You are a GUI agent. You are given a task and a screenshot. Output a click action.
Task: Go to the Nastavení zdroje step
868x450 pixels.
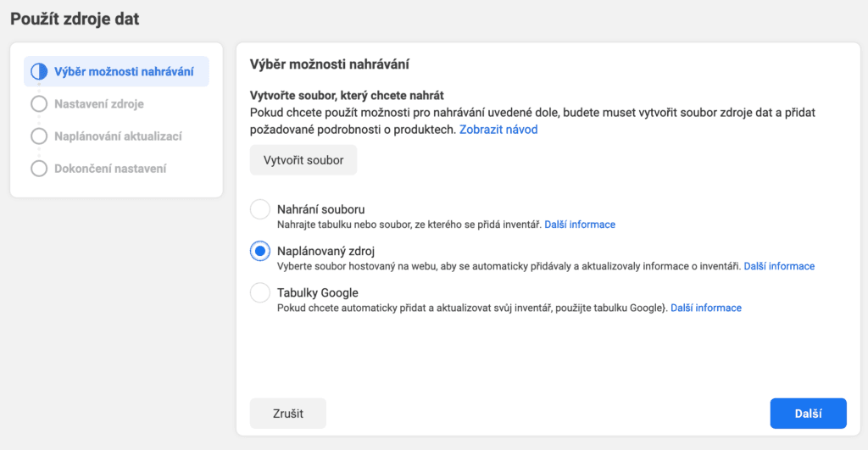tap(99, 104)
